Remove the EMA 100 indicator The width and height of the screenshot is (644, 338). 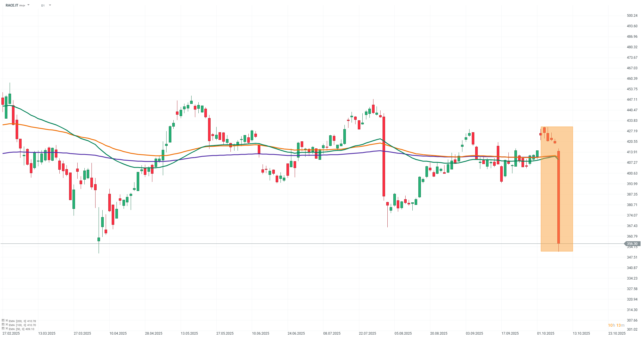point(7,325)
